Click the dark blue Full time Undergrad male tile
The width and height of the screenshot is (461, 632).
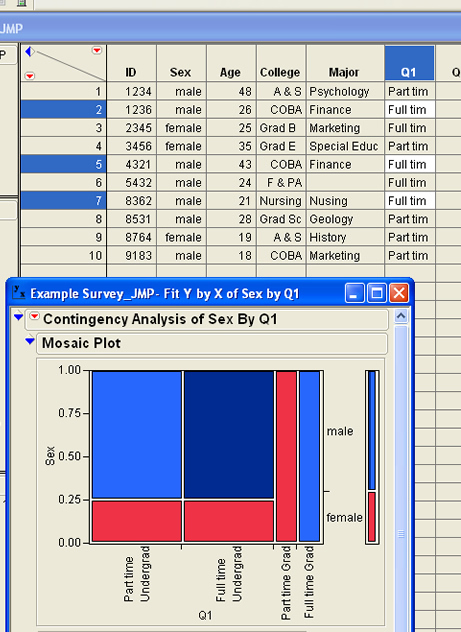[x=229, y=434]
